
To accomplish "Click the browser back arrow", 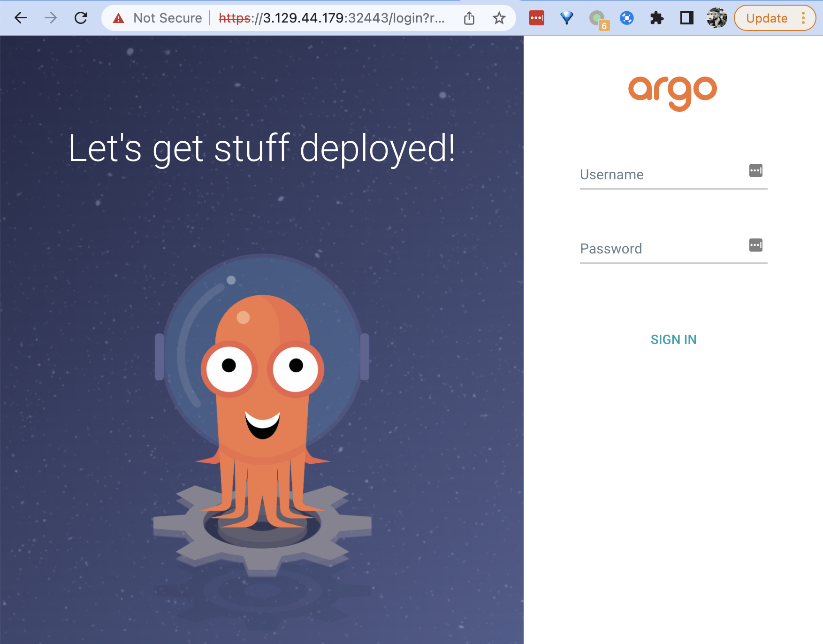I will 21,18.
